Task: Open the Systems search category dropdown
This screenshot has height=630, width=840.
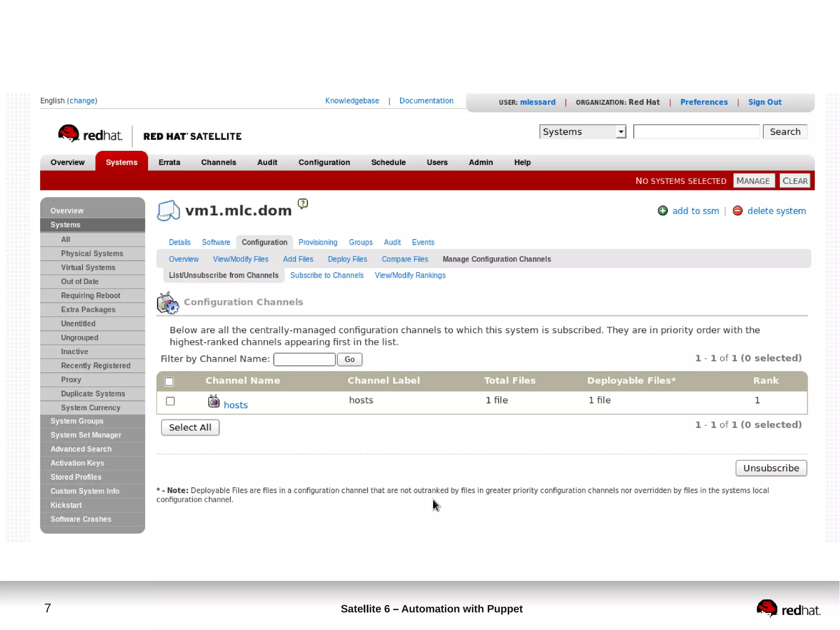Action: point(582,132)
